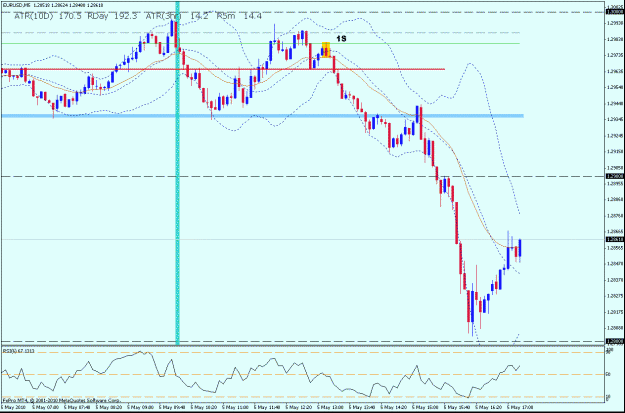Select the thin green horizontal line

tap(261, 43)
